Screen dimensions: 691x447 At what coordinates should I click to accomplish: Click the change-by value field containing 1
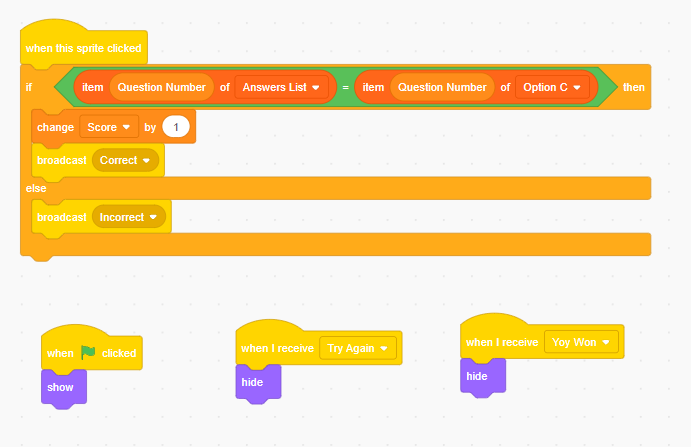[x=176, y=127]
